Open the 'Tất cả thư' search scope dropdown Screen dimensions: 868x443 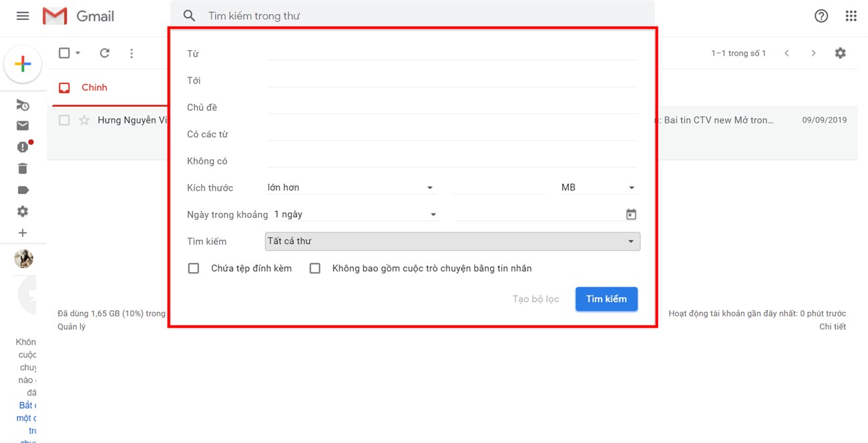click(453, 241)
